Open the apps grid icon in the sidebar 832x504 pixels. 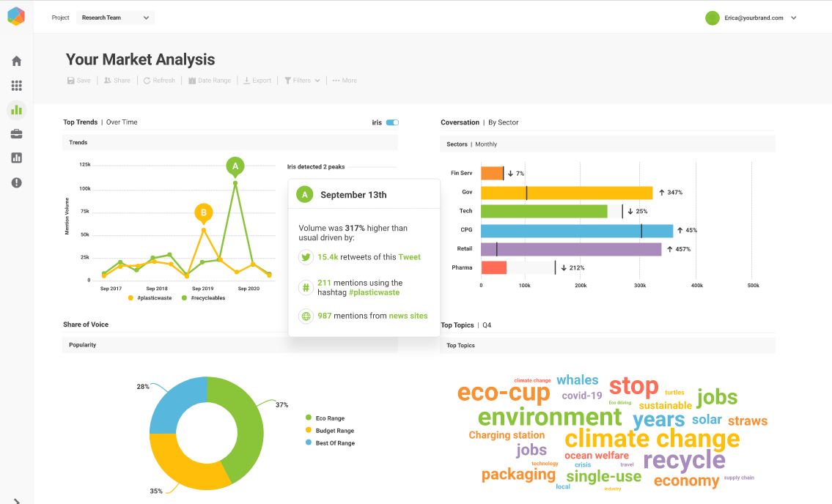(15, 85)
